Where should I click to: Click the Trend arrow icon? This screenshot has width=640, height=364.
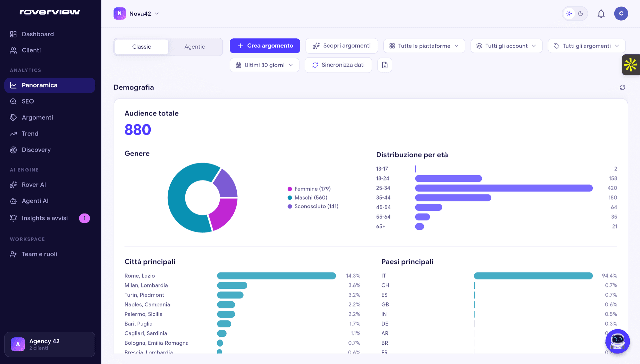13,134
